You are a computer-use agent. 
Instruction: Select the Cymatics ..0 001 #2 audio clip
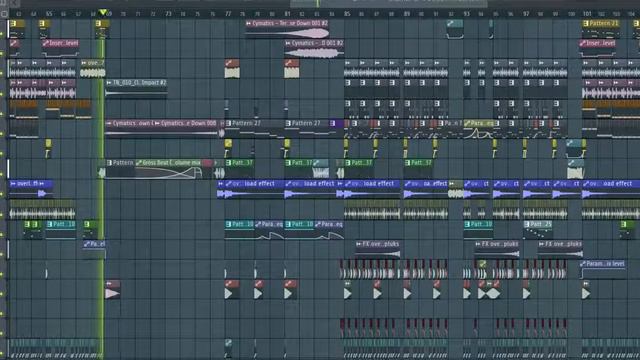[314, 48]
